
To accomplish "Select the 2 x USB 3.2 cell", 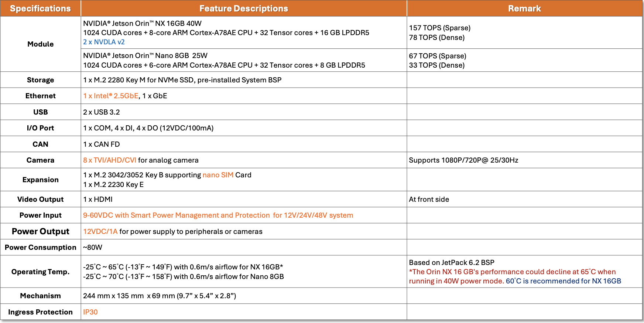I will [244, 112].
